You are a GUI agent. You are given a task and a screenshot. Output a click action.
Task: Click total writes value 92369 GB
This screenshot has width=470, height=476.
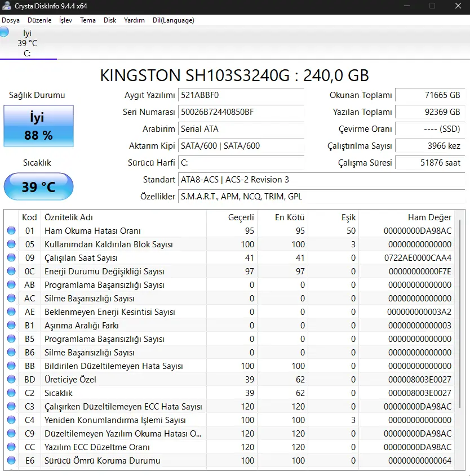pyautogui.click(x=430, y=112)
